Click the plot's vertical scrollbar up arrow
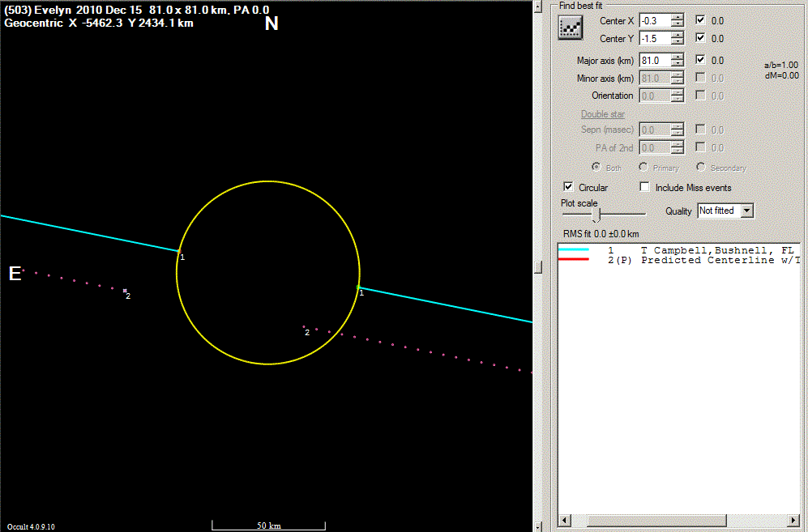Image resolution: width=808 pixels, height=532 pixels. (540, 6)
